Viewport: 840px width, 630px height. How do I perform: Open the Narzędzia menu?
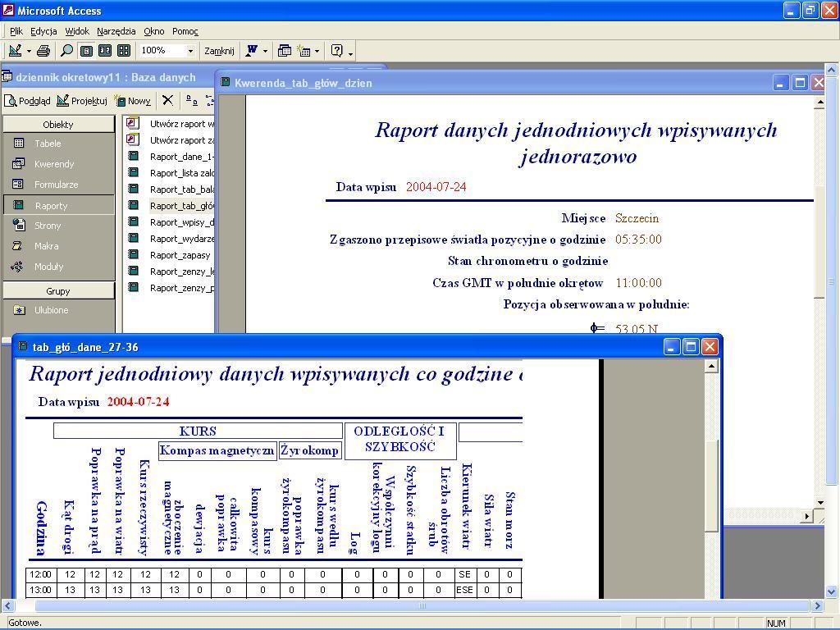click(116, 31)
